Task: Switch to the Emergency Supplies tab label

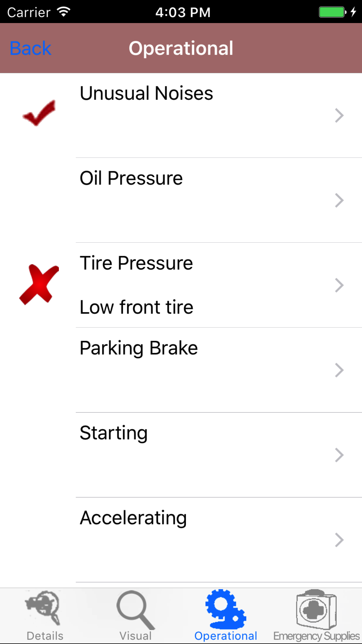Action: tap(317, 636)
